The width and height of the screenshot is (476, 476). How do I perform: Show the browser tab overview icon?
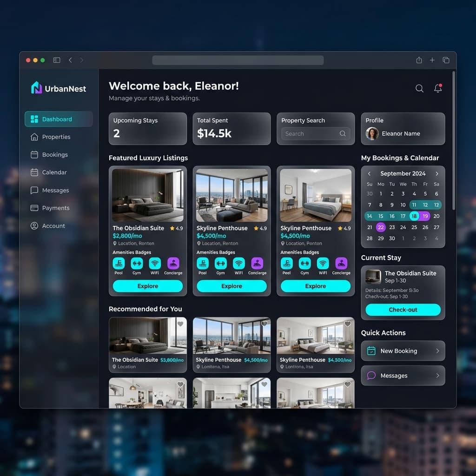pos(446,60)
